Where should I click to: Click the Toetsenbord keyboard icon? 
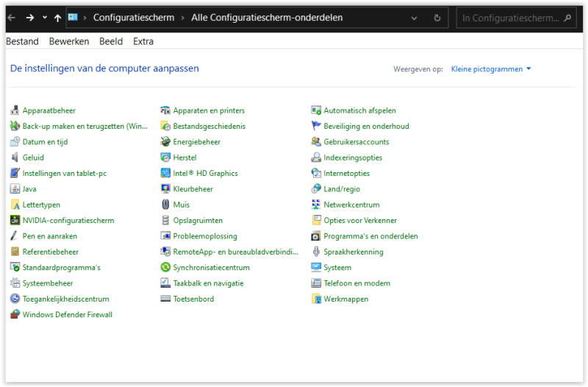(x=166, y=299)
